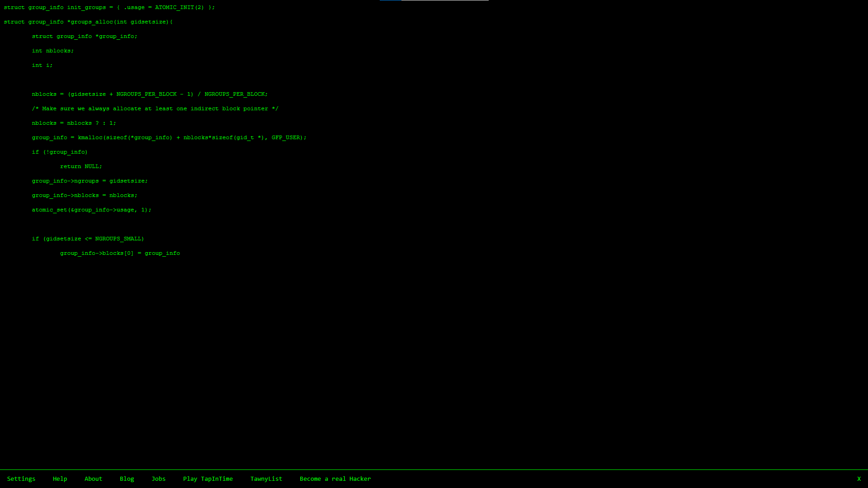This screenshot has width=868, height=488.
Task: Click the 'if (!group_info)' line
Action: point(60,152)
